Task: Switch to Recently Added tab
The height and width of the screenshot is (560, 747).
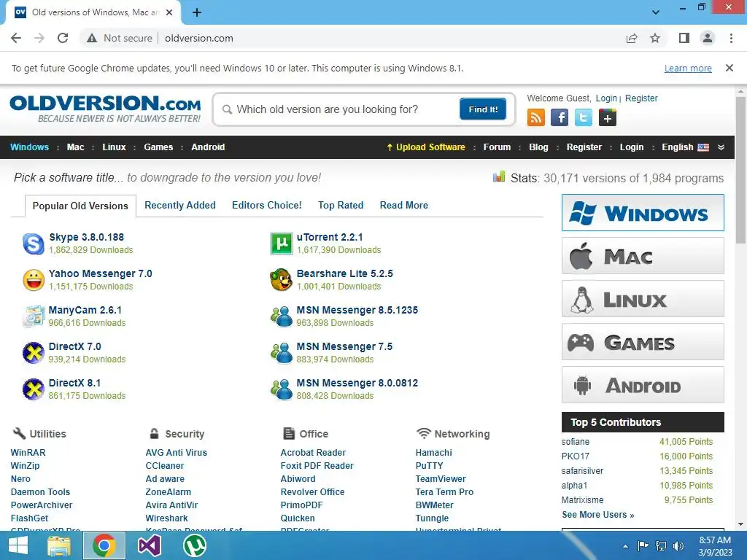Action: (180, 205)
